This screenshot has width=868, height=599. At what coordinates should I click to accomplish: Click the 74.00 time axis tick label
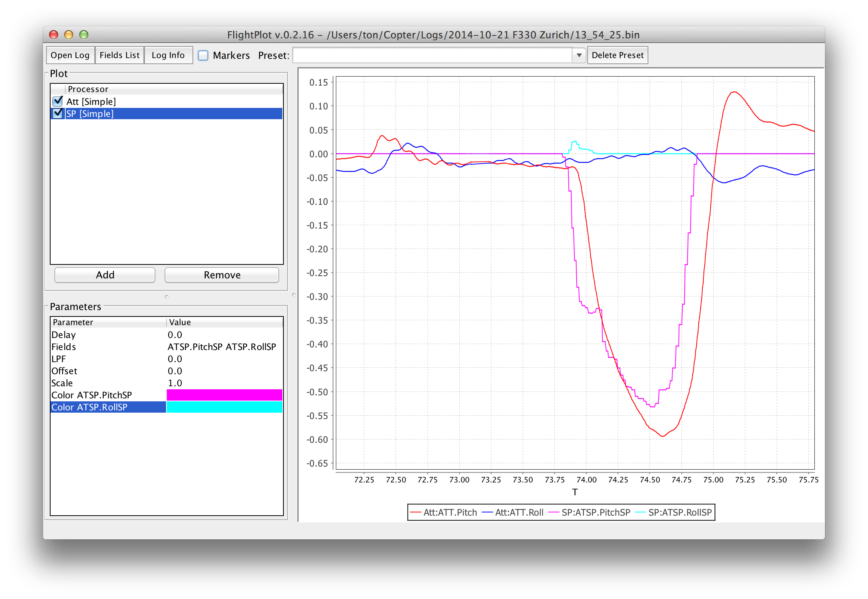pos(586,480)
